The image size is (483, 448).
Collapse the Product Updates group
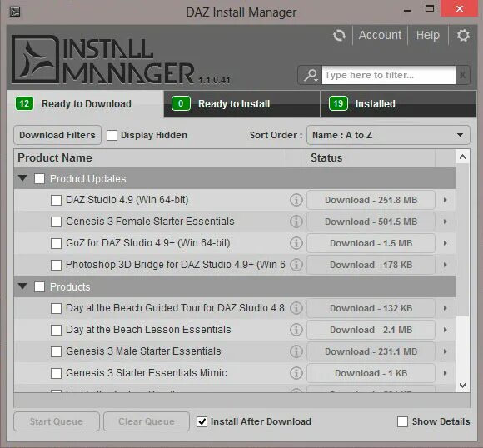(22, 177)
